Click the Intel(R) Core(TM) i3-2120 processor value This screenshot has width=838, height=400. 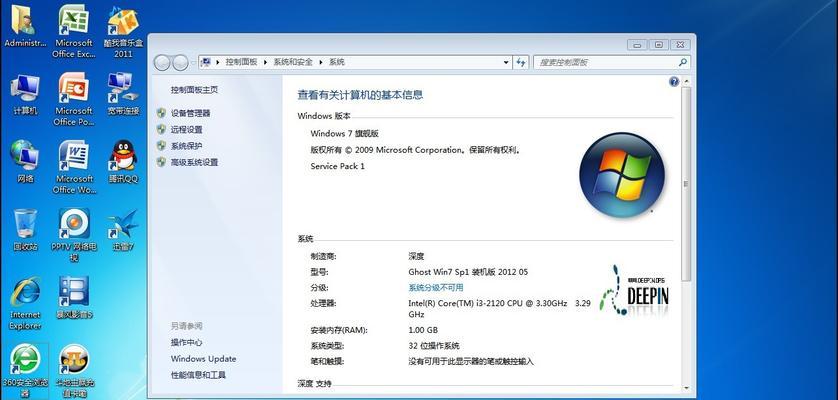coord(499,308)
